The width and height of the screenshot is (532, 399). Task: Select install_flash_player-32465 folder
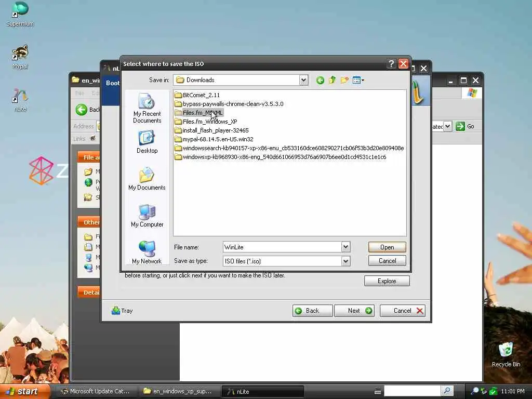click(x=212, y=130)
